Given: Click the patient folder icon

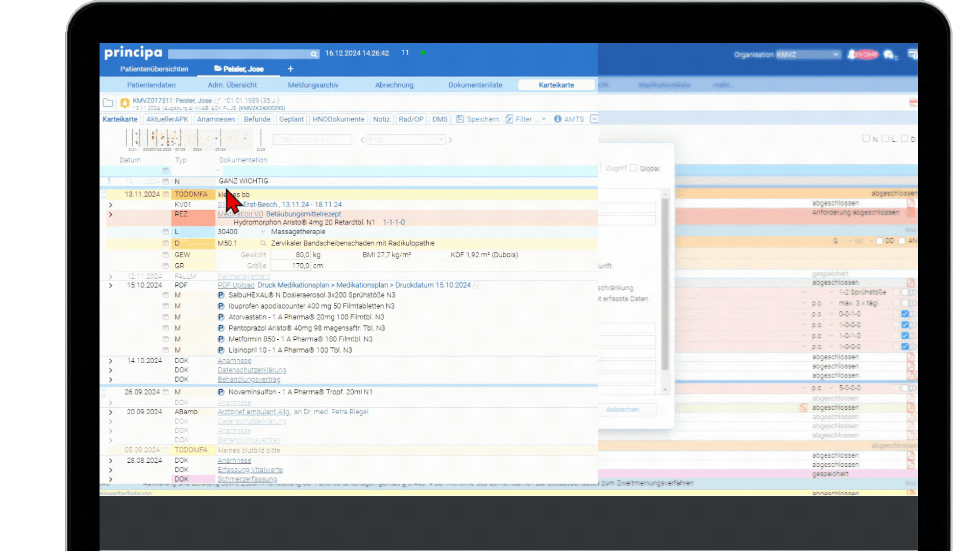Looking at the screenshot, I should pos(108,103).
